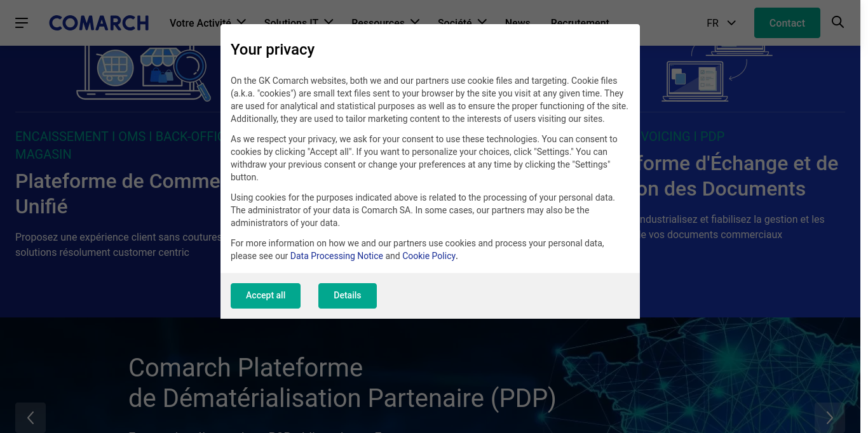Expand the Votre Activité menu
Screen dimensions: 868x433
(207, 23)
